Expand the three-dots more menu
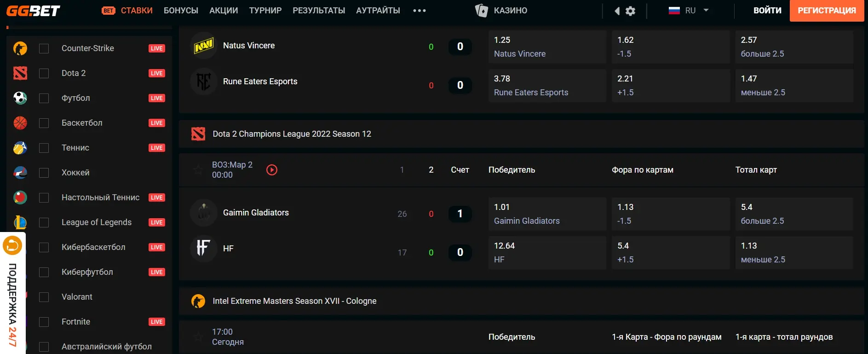The width and height of the screenshot is (868, 354). 419,11
